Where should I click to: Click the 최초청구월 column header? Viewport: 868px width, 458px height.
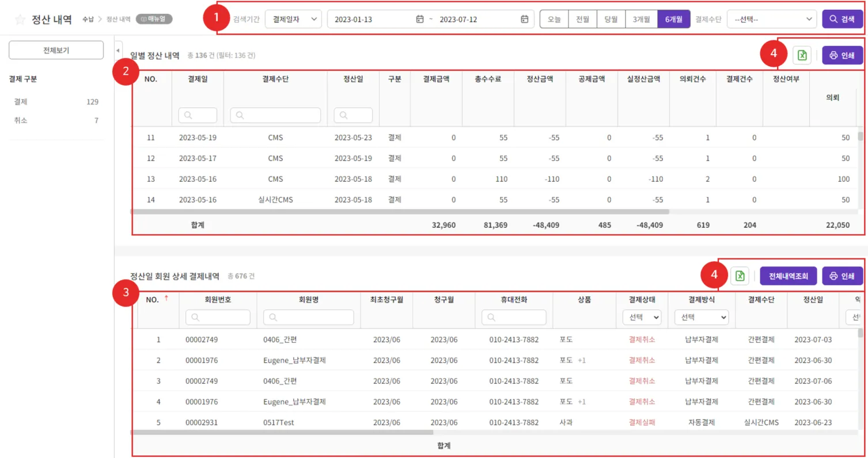pos(386,299)
